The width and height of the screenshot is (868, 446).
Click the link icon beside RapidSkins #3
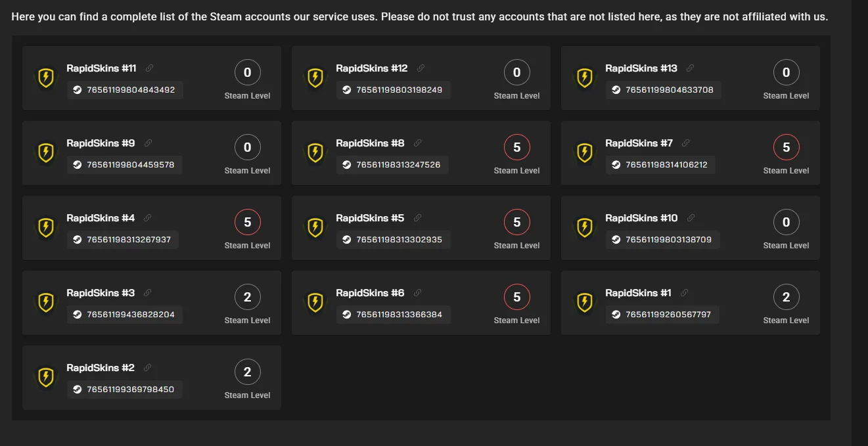click(x=148, y=293)
